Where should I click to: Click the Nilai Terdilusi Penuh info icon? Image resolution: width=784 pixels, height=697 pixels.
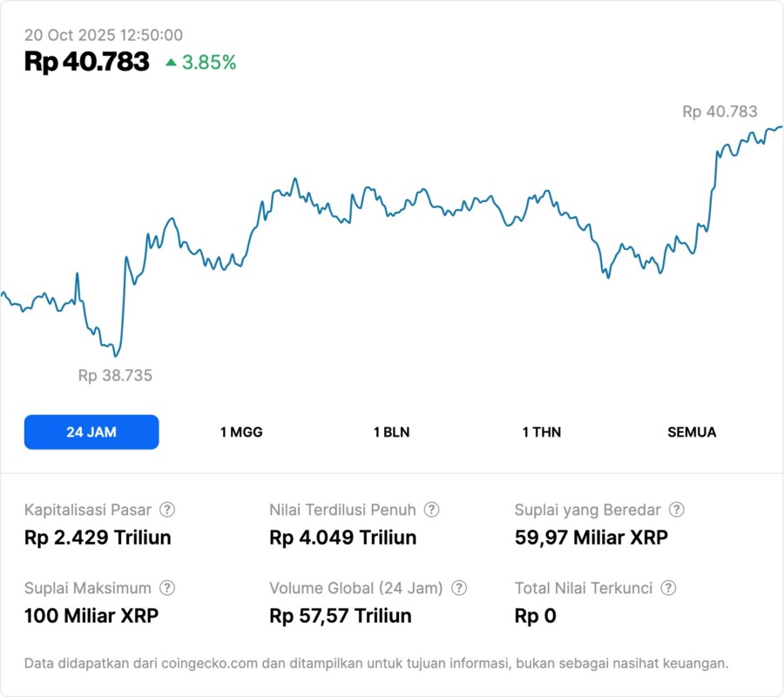pos(431,510)
